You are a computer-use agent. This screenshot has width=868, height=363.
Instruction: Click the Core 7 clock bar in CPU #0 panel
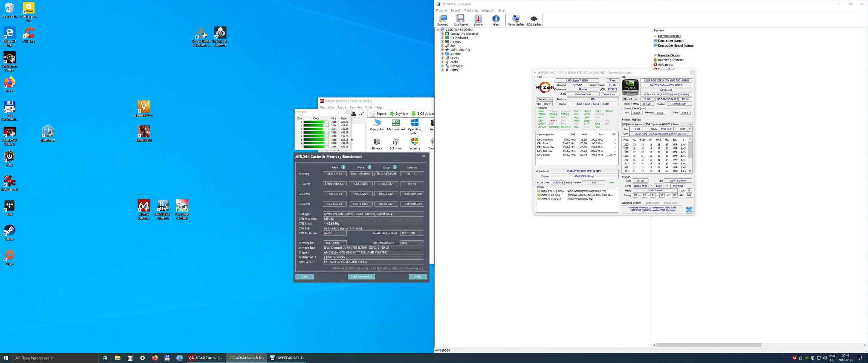coord(316,147)
